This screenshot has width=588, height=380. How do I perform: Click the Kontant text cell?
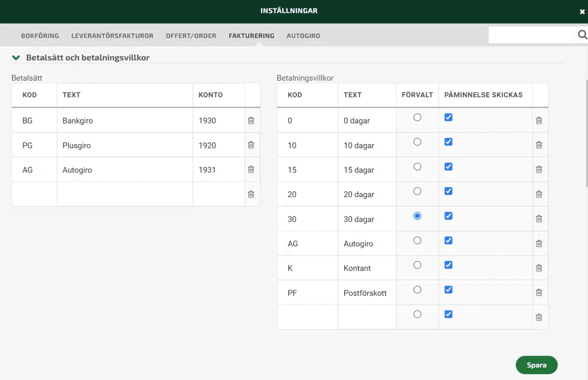coord(367,268)
